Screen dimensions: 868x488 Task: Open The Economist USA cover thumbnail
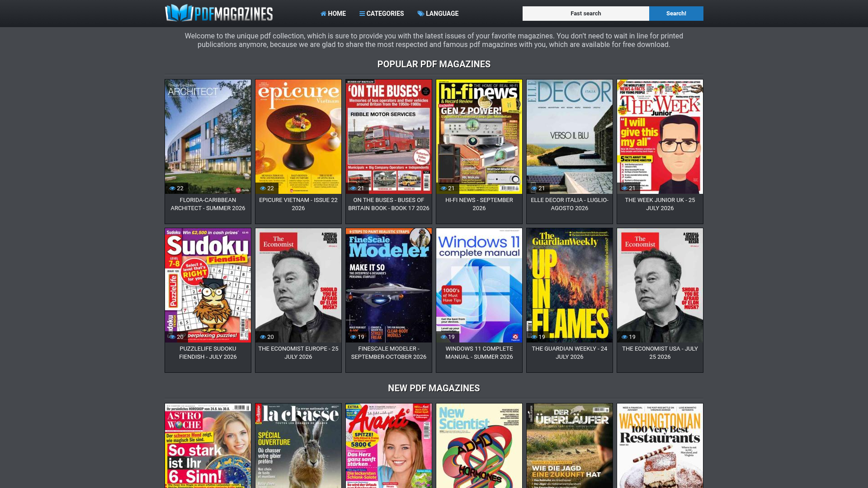pyautogui.click(x=660, y=286)
